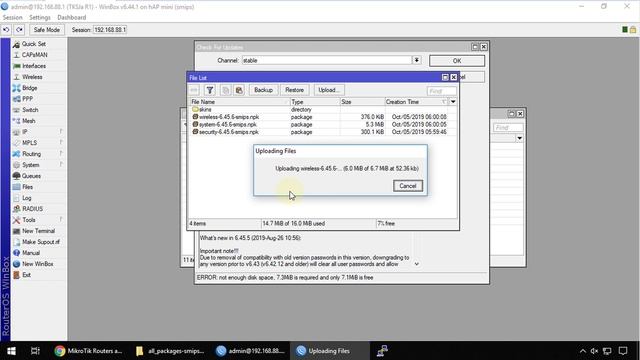Image resolution: width=640 pixels, height=360 pixels.
Task: Click OK in Check For Updates
Action: [x=457, y=61]
